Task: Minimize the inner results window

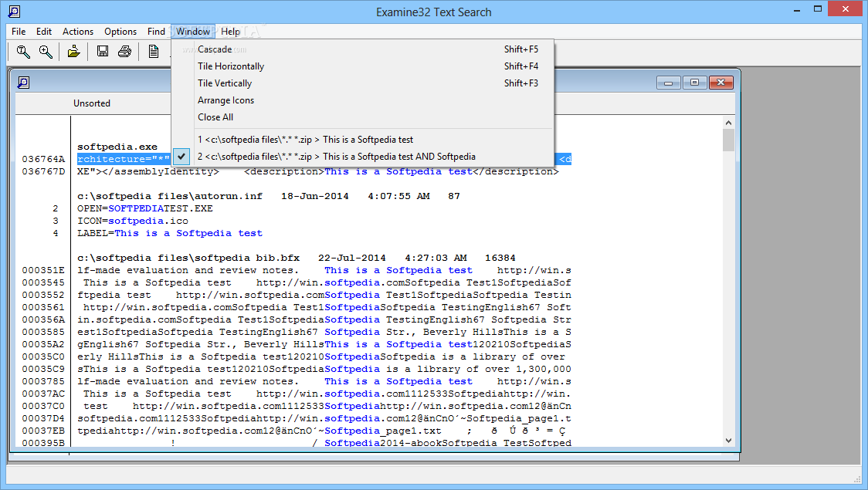Action: click(x=668, y=83)
